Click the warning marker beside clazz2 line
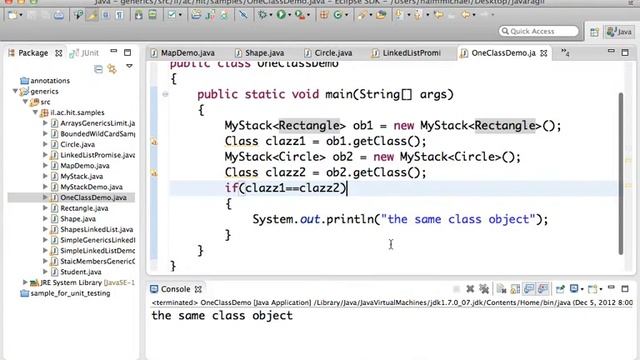 (154, 173)
